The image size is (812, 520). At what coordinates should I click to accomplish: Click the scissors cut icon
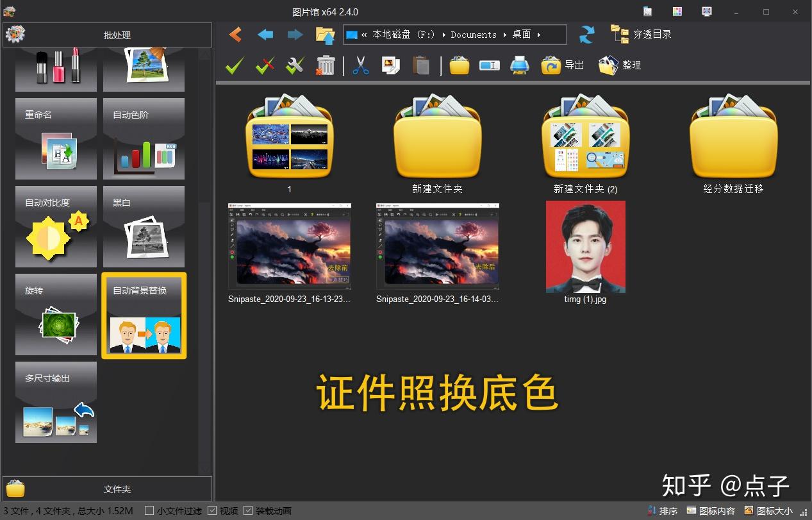coord(361,65)
